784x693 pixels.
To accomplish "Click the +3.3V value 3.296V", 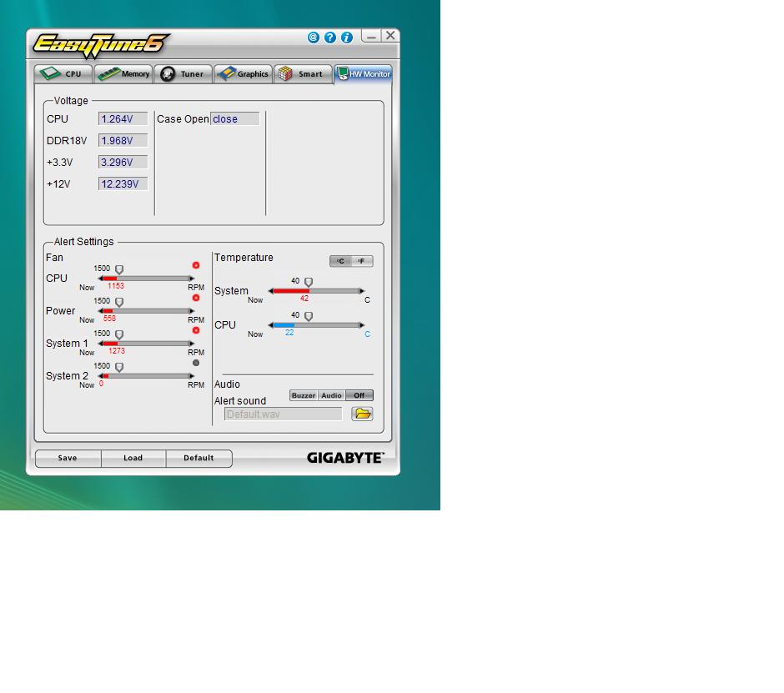I will 123,162.
